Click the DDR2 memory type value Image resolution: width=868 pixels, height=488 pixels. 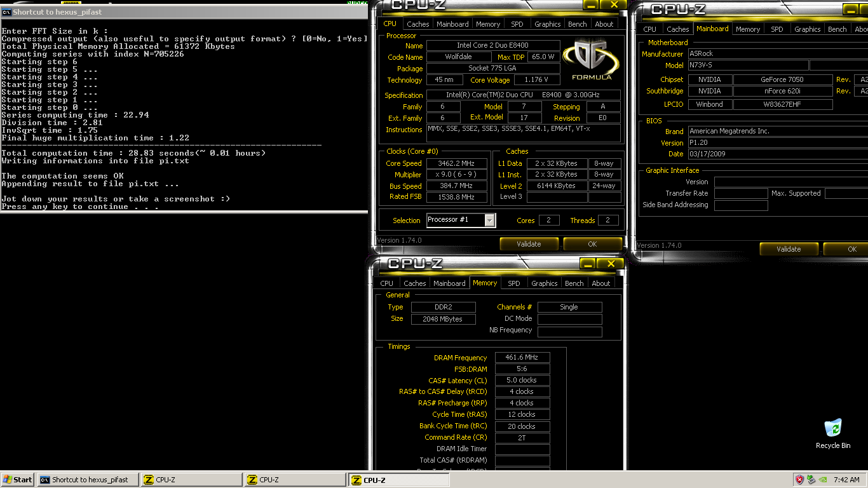pyautogui.click(x=444, y=307)
